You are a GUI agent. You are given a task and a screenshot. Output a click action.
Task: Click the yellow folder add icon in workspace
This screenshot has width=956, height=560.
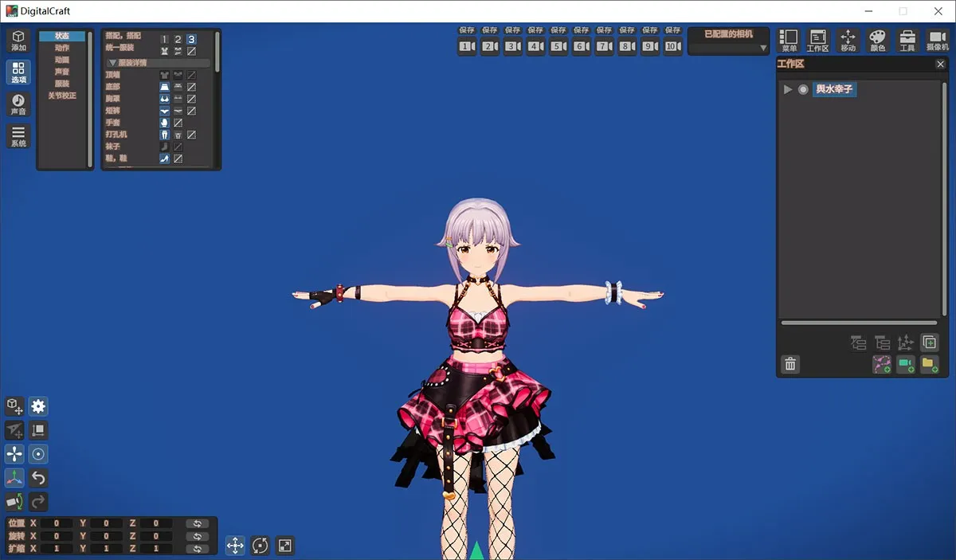(x=929, y=364)
